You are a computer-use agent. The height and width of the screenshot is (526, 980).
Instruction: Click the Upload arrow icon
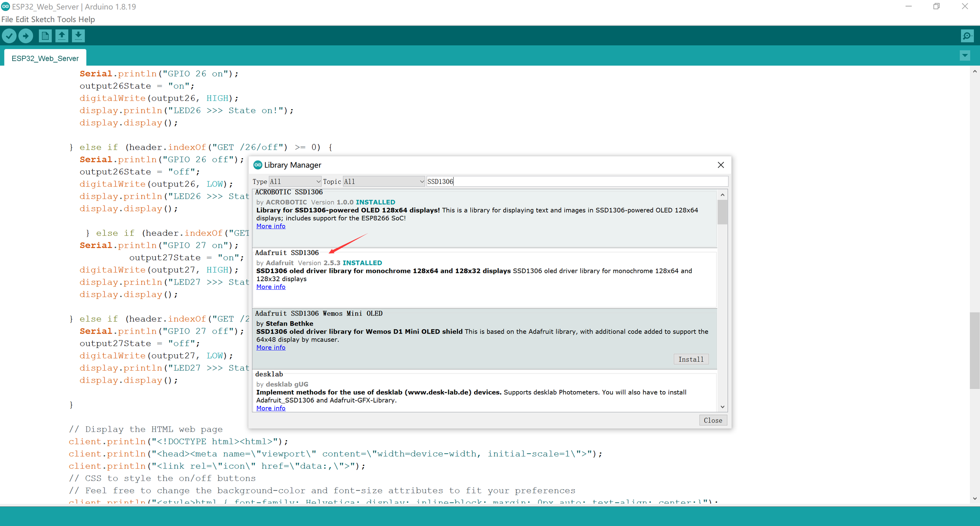coord(26,36)
